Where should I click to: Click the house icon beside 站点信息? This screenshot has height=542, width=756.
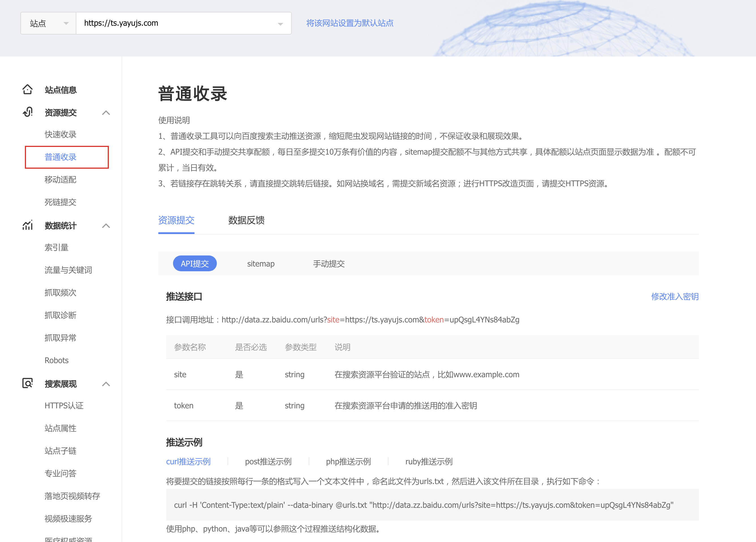(27, 90)
